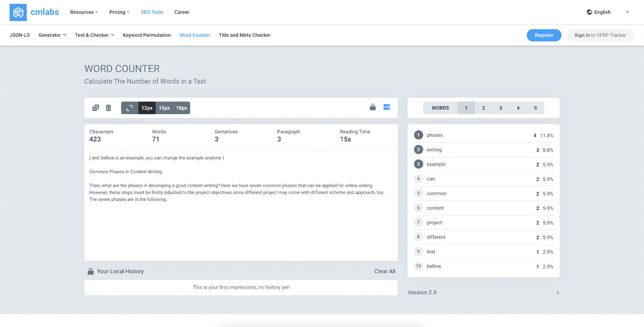Click the 'content' keyword row
Viewport: 644px width, 327px height.
tap(483, 208)
